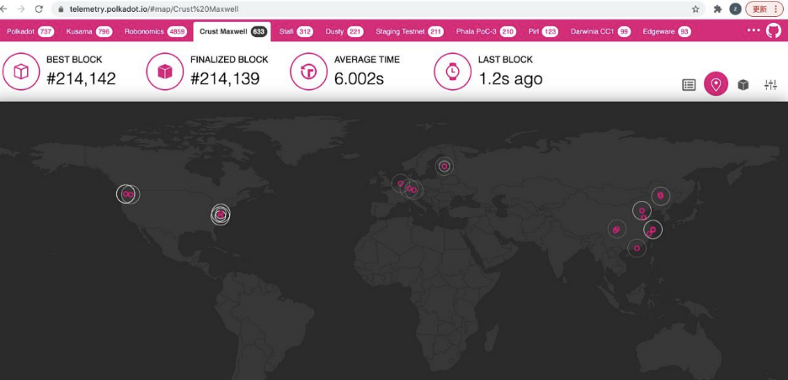Image resolution: width=788 pixels, height=380 pixels.
Task: Click the red browser update button
Action: [x=764, y=9]
